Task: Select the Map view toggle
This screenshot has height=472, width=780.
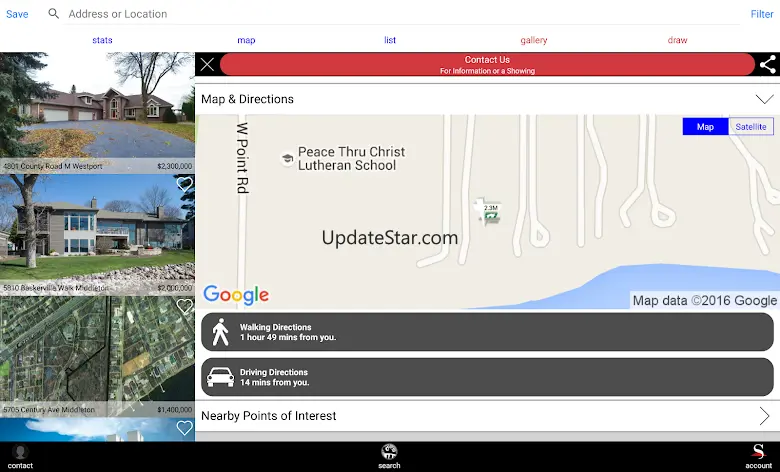Action: pos(705,127)
